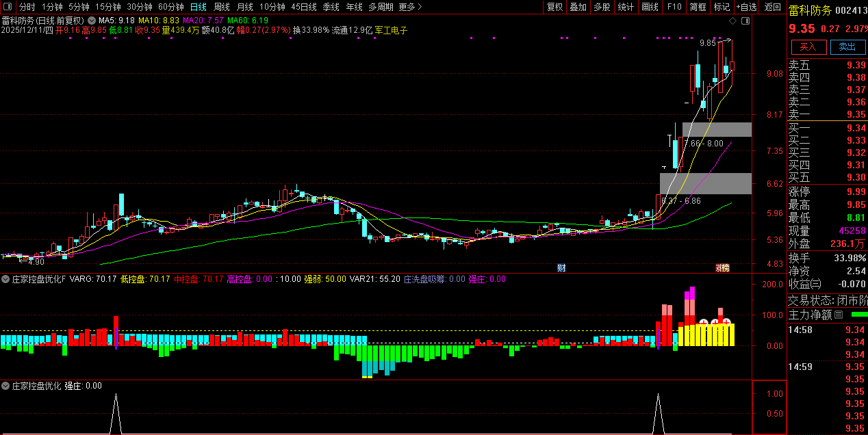This screenshot has height=435, width=868.
Task: Expand the 庄家控盘优化F indicator dropdown
Action: [5, 279]
